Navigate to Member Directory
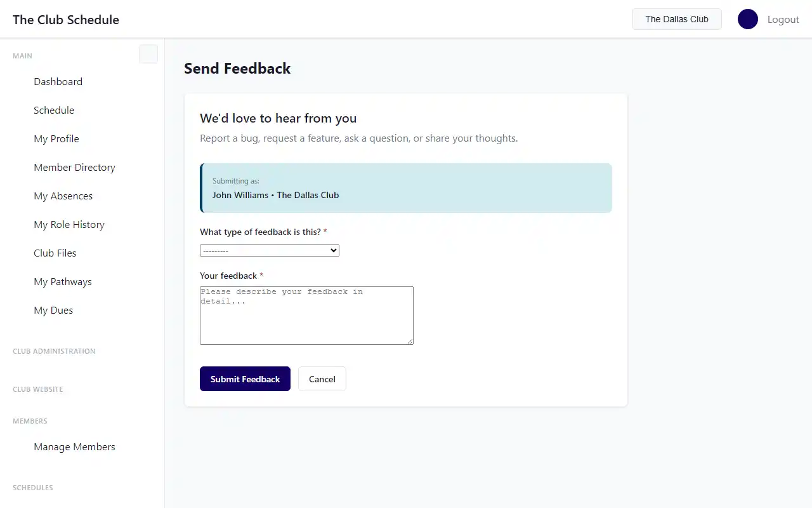Viewport: 812px width, 508px height. pyautogui.click(x=74, y=167)
